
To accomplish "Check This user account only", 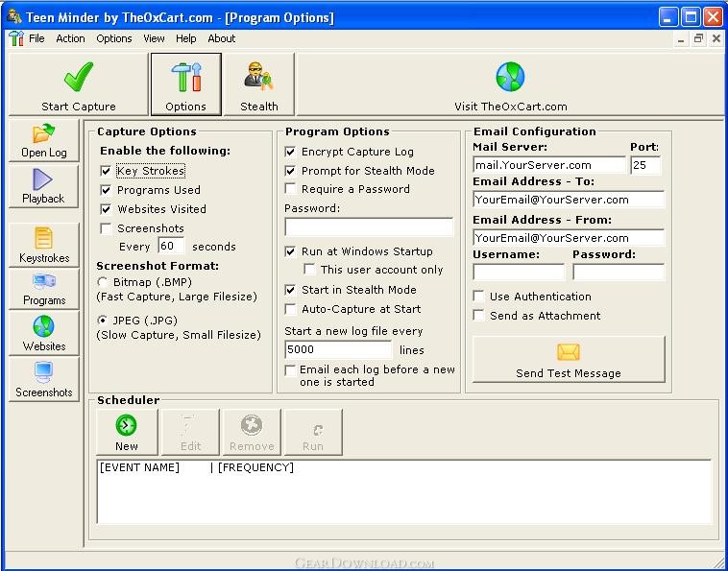I will point(309,270).
